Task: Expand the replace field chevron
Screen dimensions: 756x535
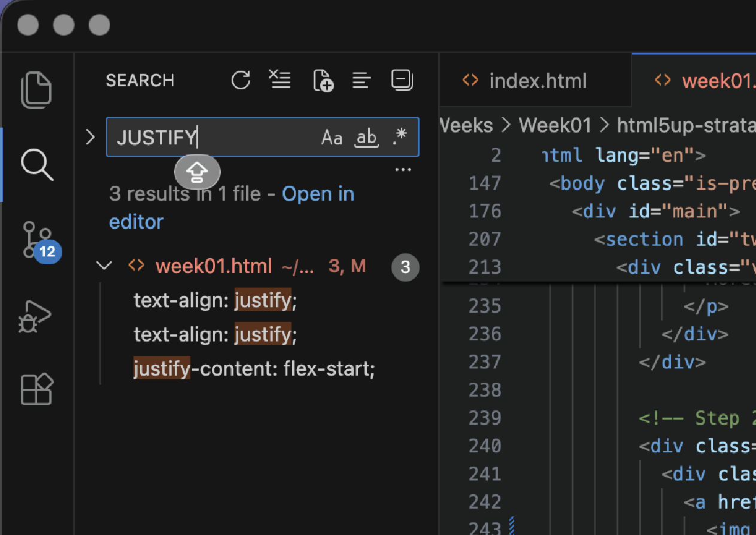Action: [x=90, y=137]
